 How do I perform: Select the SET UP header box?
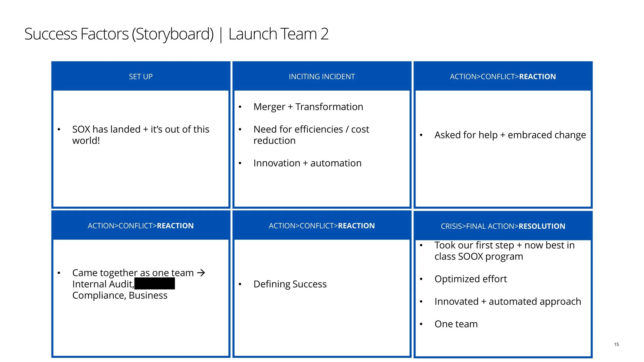tap(141, 76)
